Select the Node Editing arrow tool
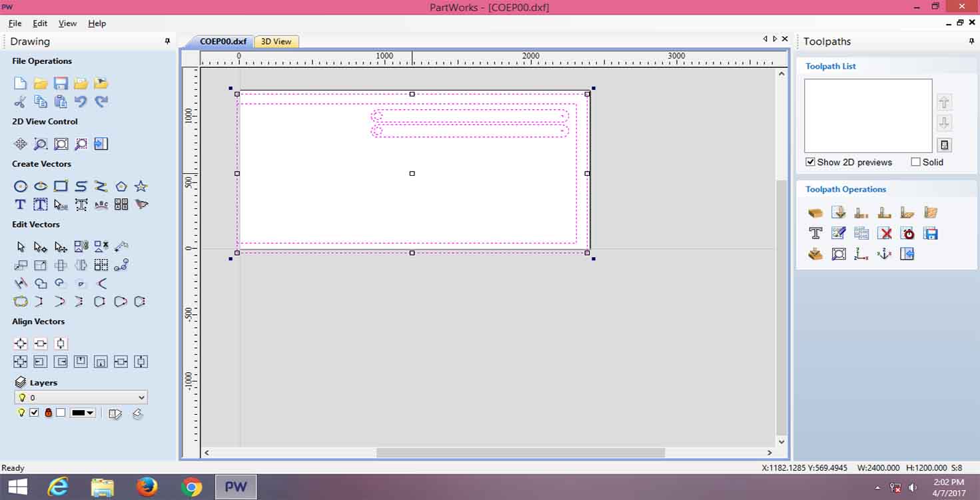This screenshot has width=980, height=500. 41,247
